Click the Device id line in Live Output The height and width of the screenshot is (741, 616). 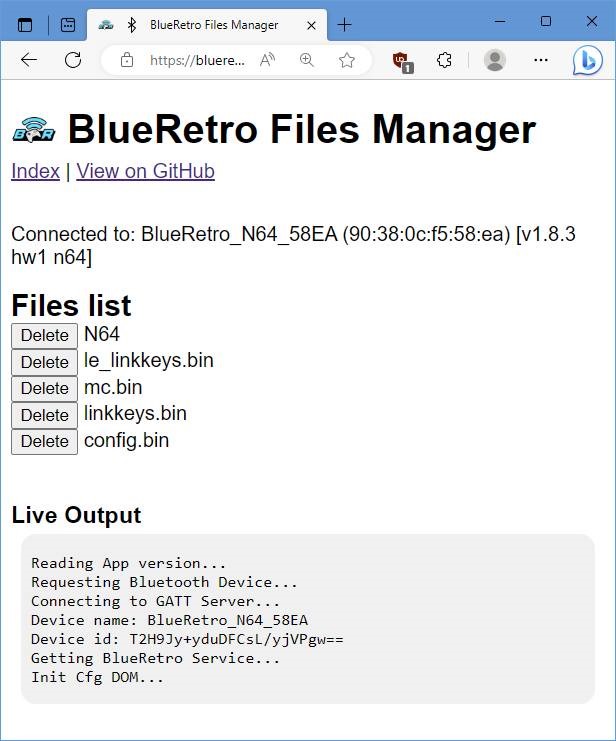[x=187, y=639]
